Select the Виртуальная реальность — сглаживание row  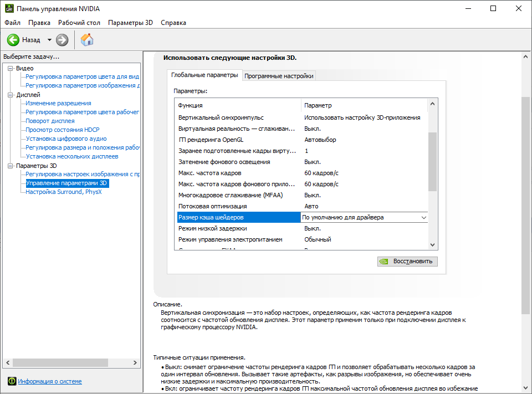click(x=303, y=129)
